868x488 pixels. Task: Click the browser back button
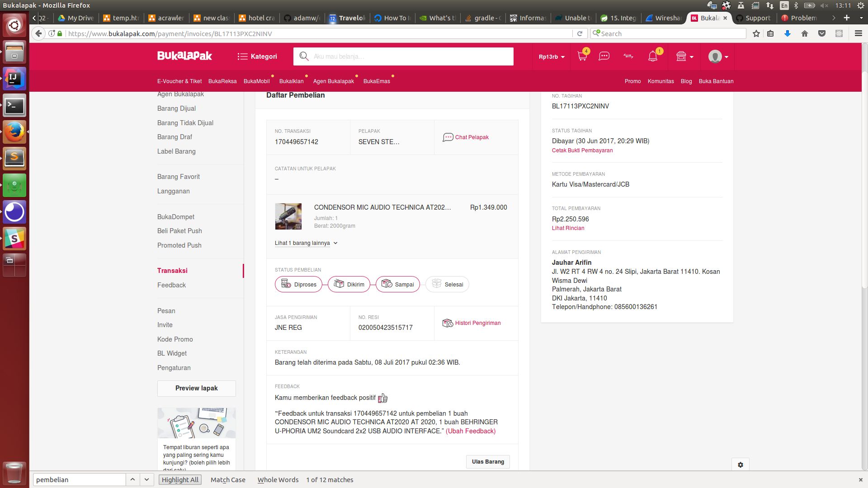(38, 33)
